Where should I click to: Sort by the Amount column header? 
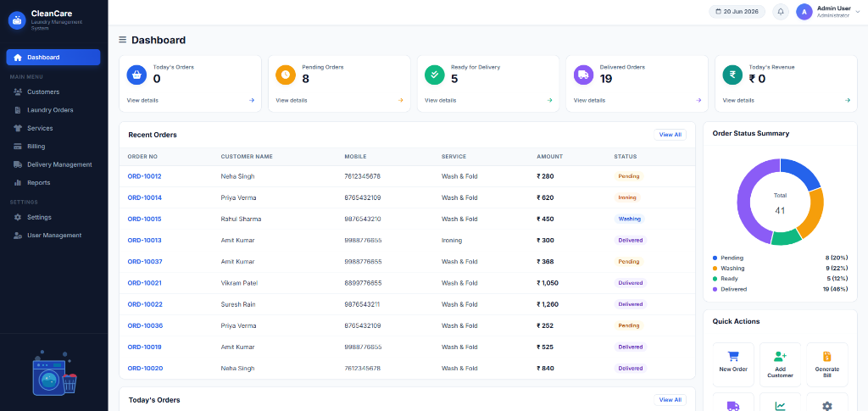coord(549,157)
